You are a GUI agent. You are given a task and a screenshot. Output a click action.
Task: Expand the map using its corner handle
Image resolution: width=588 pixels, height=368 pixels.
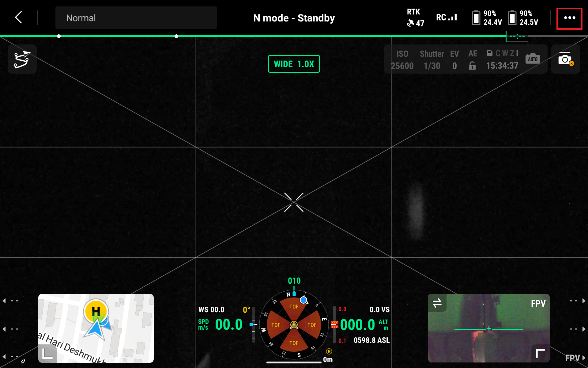click(47, 354)
